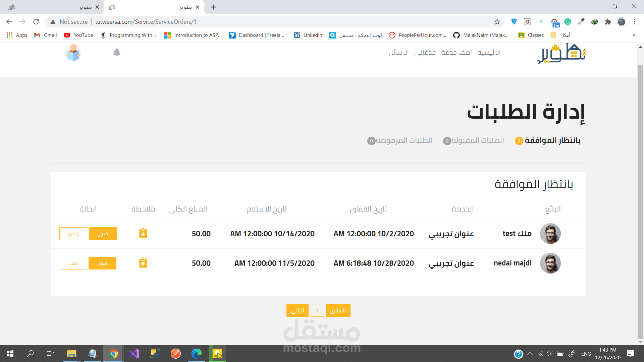Go to next page button التالي
This screenshot has height=362, width=644.
(x=297, y=310)
